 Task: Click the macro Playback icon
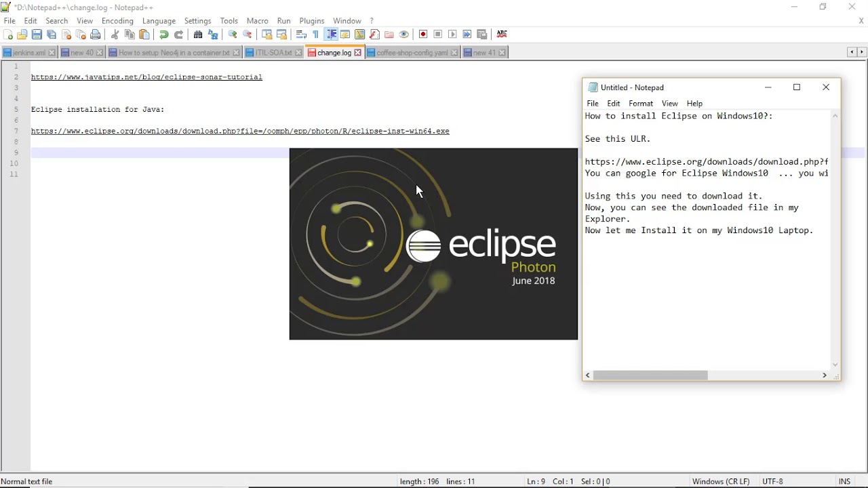[453, 35]
